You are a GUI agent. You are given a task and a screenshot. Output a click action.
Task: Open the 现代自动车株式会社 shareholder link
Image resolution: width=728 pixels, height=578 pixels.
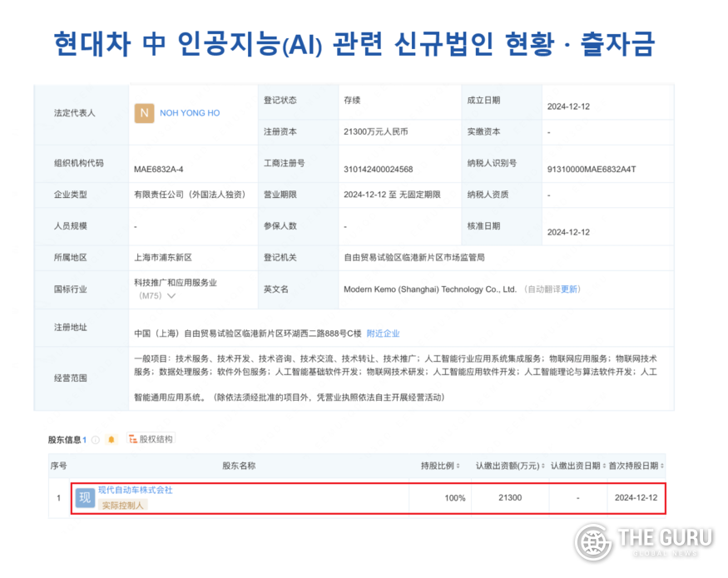coord(135,490)
